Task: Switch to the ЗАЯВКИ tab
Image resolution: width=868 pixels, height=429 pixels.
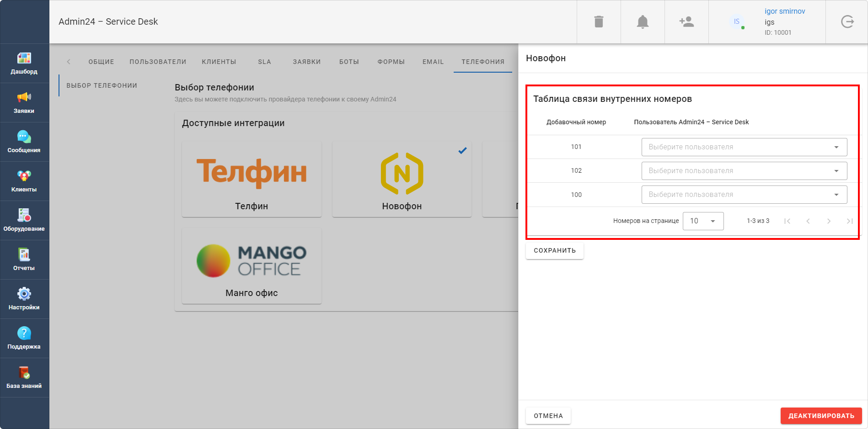Action: tap(307, 62)
